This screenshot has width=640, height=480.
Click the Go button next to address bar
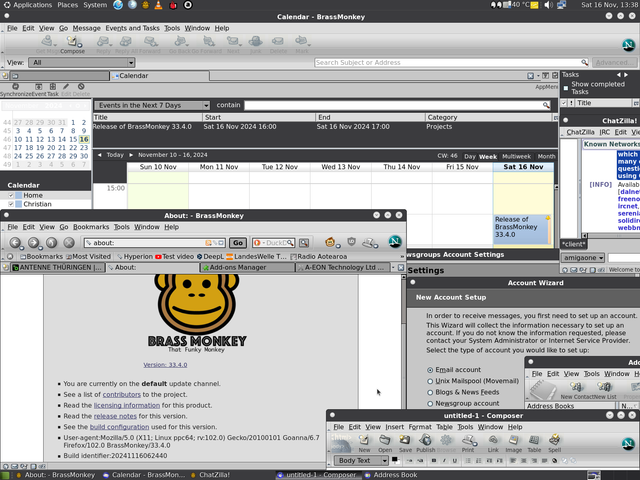238,243
